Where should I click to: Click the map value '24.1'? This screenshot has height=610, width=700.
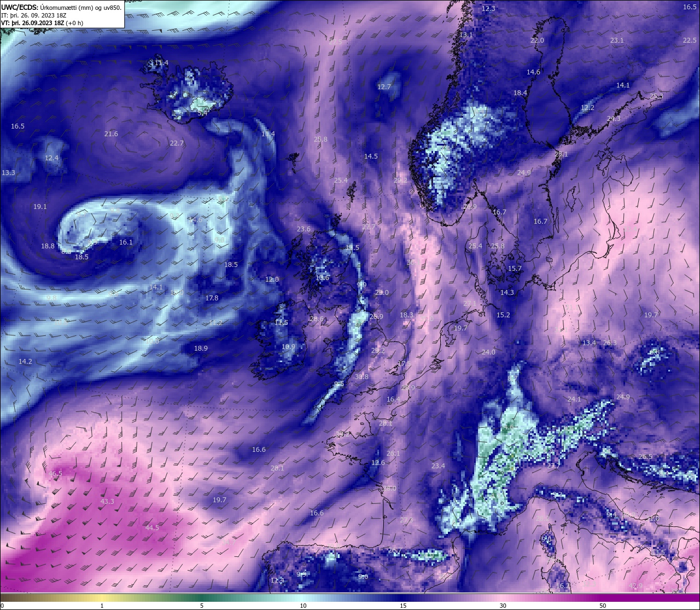click(x=574, y=399)
